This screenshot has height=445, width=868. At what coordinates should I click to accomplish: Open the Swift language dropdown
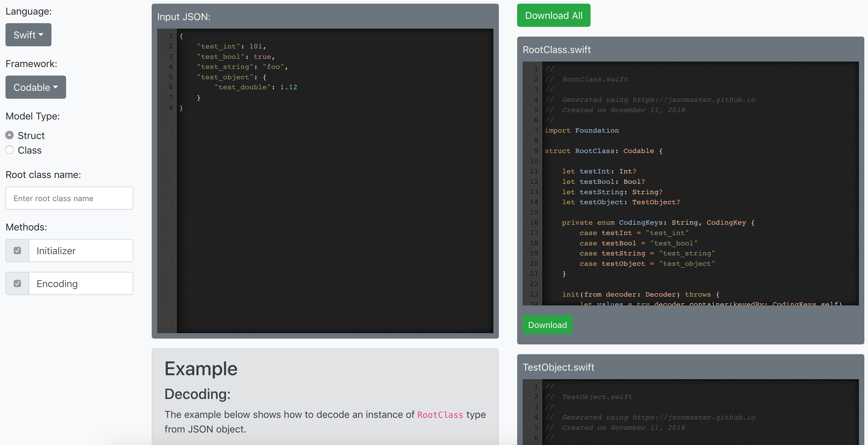tap(28, 35)
